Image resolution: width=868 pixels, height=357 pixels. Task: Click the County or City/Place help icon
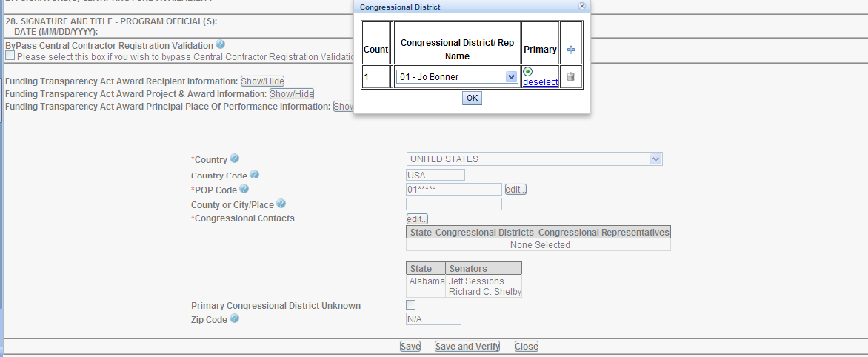coord(281,204)
